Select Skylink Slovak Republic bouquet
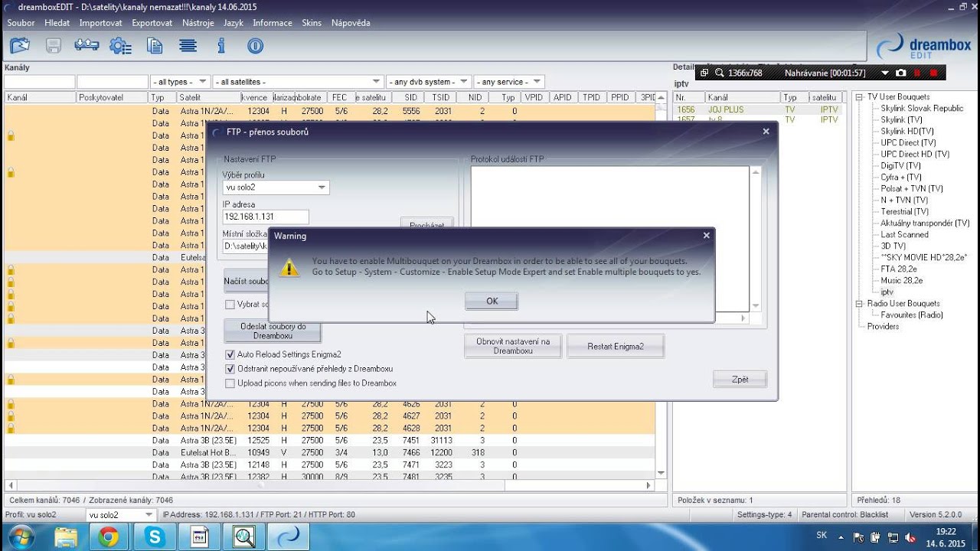The width and height of the screenshot is (980, 551). [922, 109]
